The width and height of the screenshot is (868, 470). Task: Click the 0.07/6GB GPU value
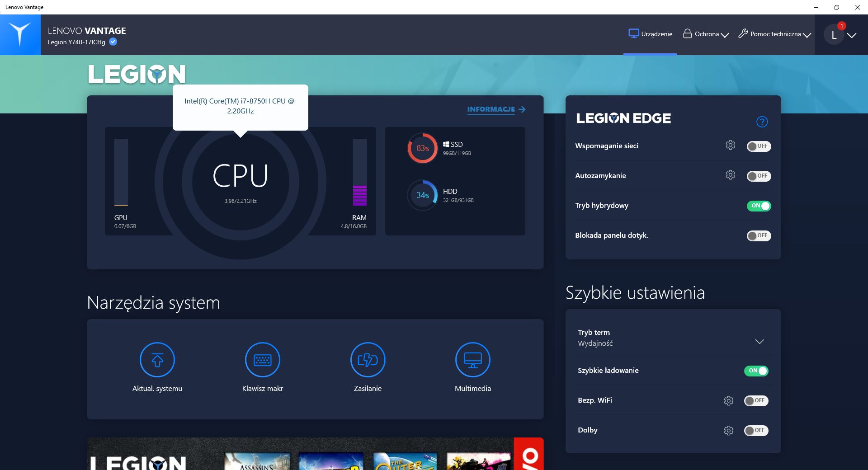(x=125, y=226)
